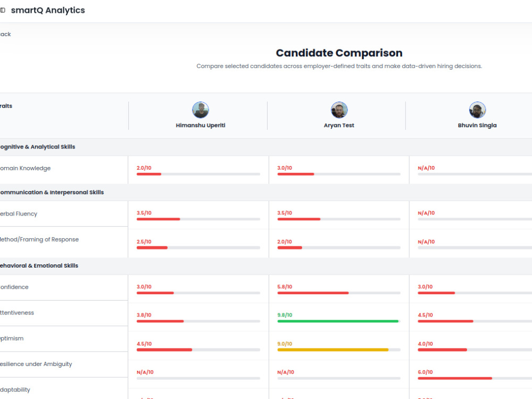Select the Method/Framing of Response trait

[39, 239]
